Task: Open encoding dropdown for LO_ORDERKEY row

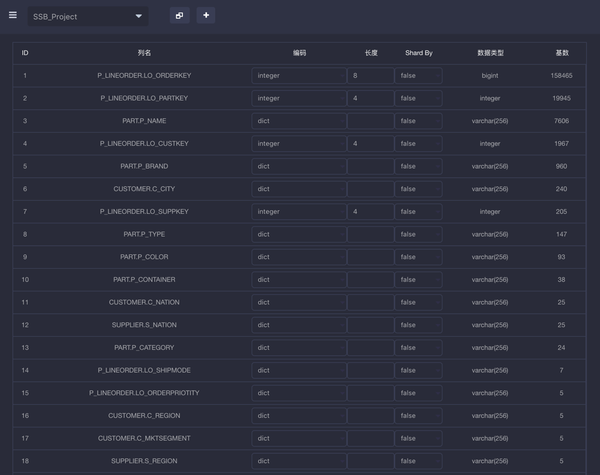Action: [299, 76]
